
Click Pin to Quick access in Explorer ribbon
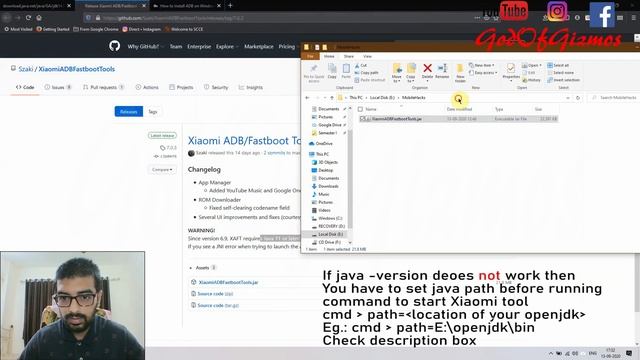[x=313, y=73]
